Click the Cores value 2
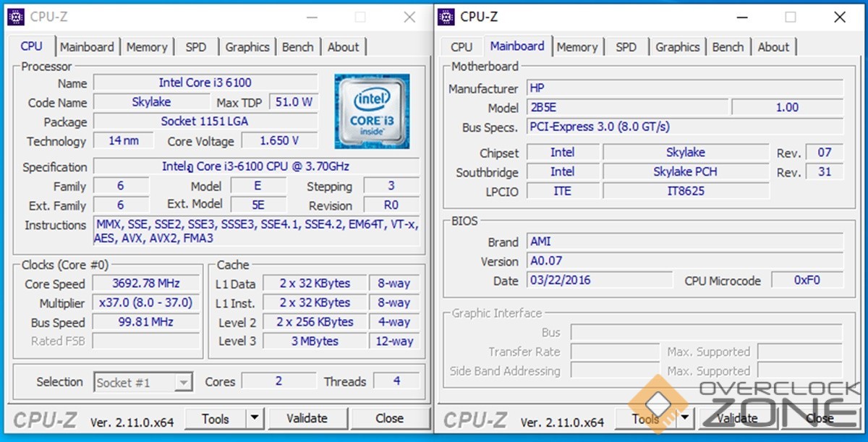Viewport: 868px width, 442px height. 278,381
